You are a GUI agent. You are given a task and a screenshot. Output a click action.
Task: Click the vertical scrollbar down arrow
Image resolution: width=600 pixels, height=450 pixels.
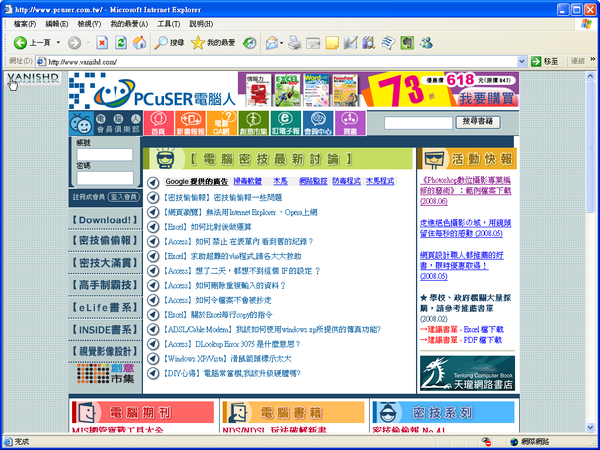coord(590,427)
